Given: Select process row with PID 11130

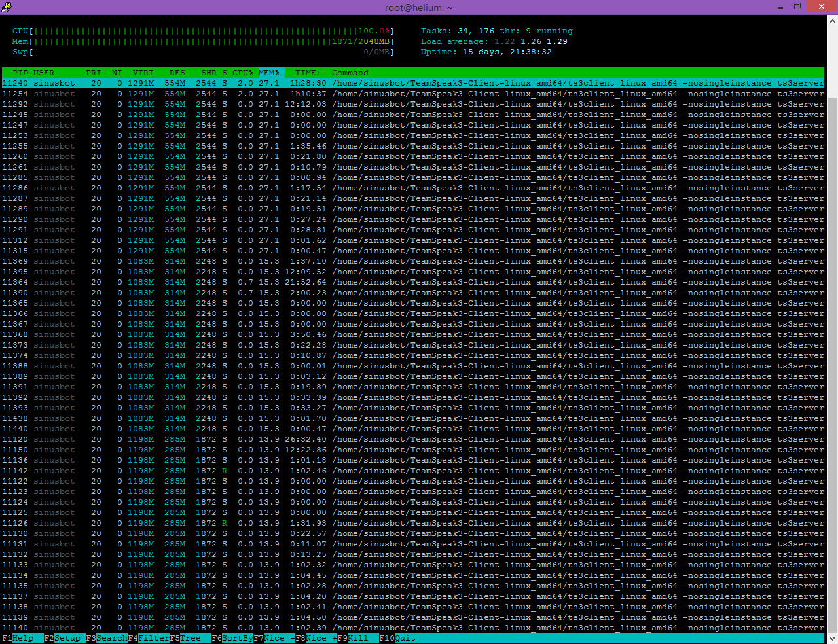Looking at the screenshot, I should coord(413,533).
